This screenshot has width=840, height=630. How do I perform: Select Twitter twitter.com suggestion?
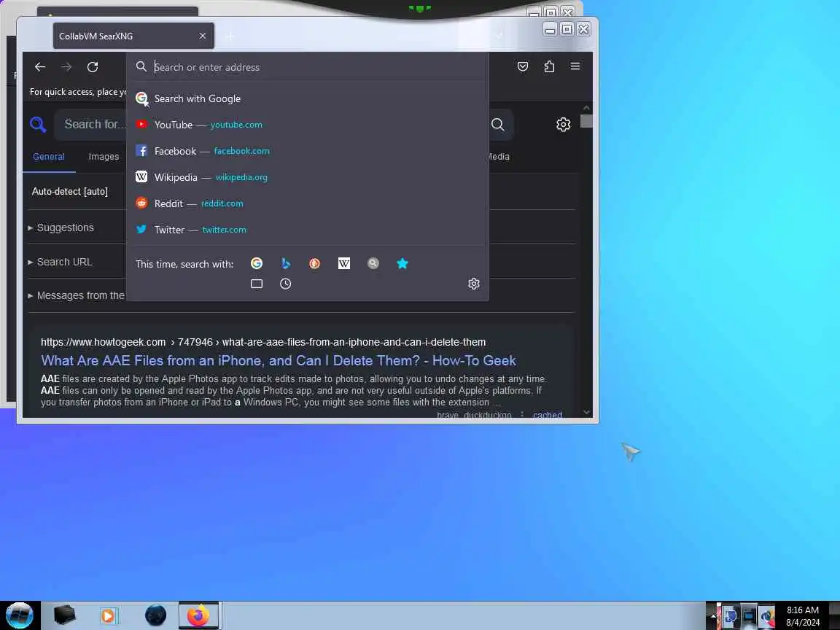point(308,230)
